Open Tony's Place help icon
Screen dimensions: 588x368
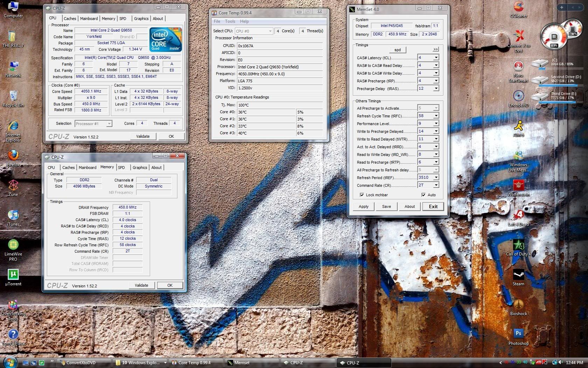tap(13, 337)
